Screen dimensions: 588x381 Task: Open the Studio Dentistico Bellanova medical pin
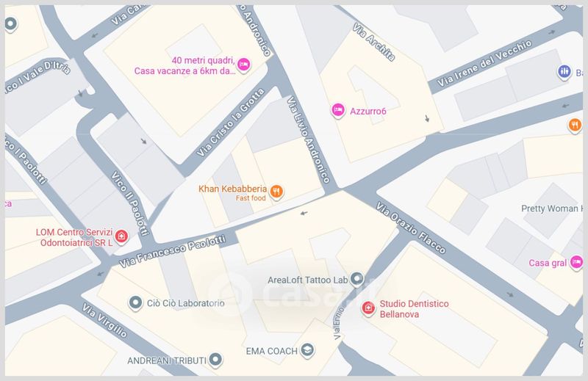click(x=368, y=309)
